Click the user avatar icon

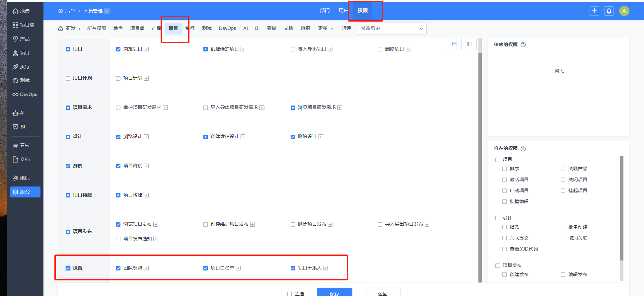click(624, 11)
